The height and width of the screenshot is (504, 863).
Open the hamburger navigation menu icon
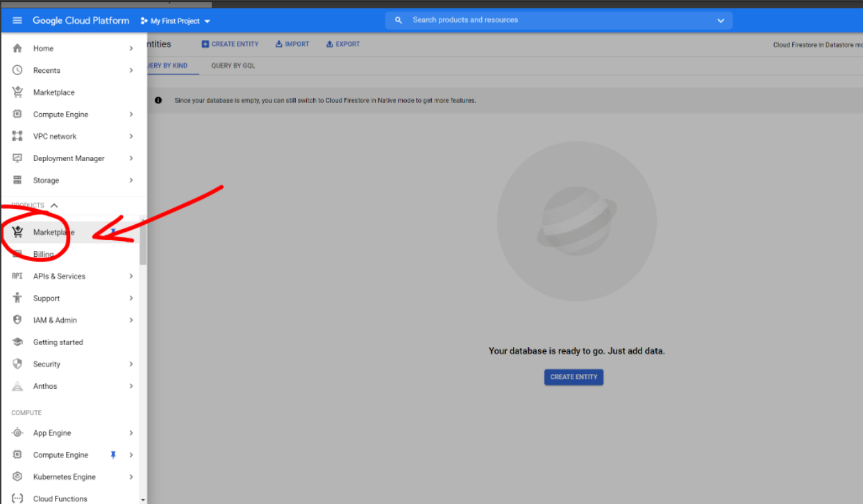click(x=17, y=21)
